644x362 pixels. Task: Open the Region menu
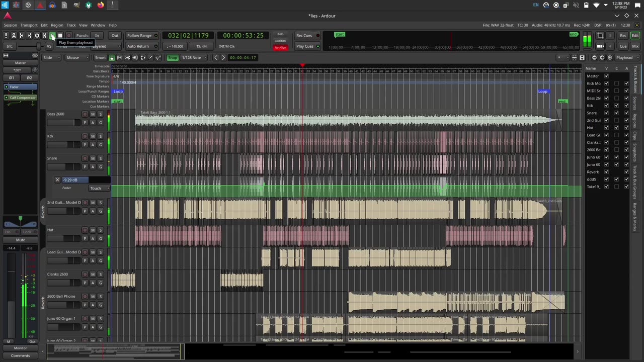(57, 25)
